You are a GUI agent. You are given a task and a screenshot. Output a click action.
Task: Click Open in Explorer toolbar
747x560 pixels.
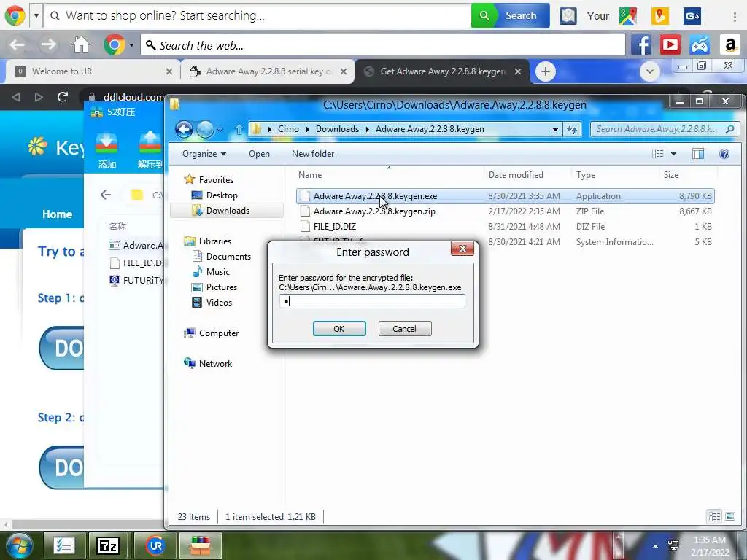(259, 154)
